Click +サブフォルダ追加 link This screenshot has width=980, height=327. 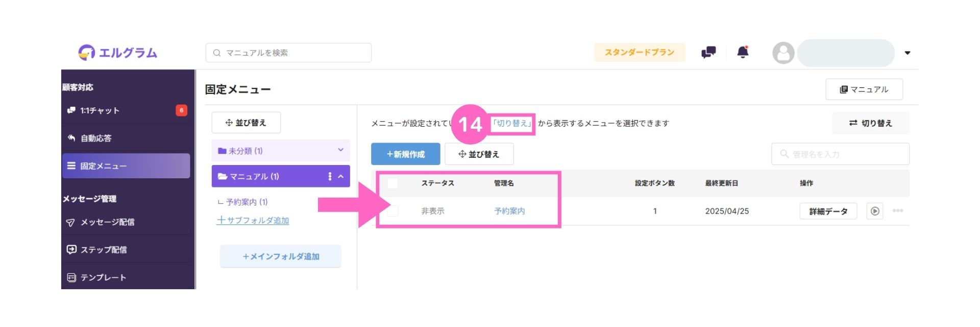253,220
